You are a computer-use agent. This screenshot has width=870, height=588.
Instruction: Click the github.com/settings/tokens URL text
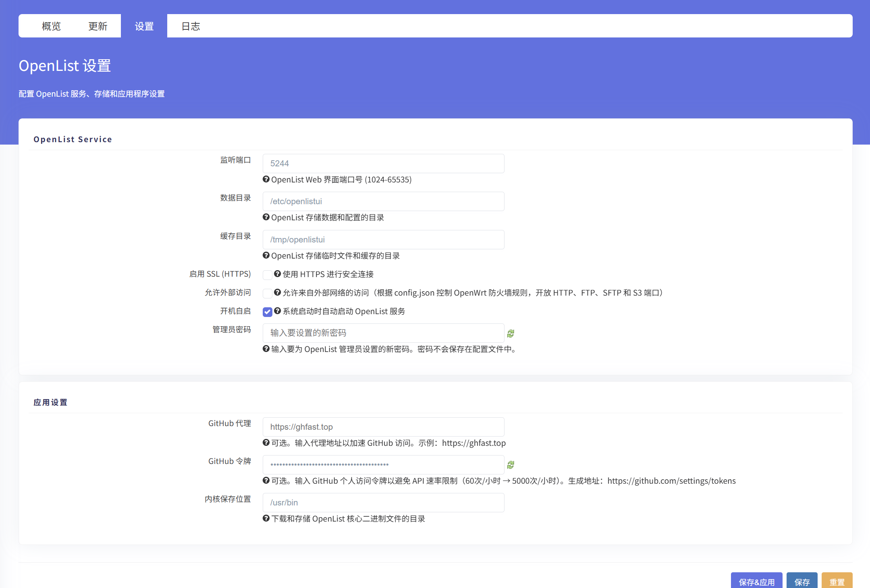(671, 481)
